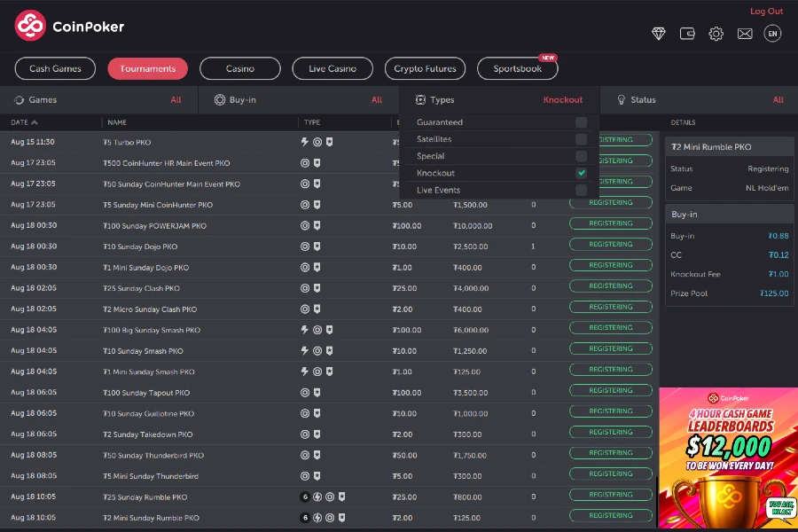Click the Log Out link

click(x=766, y=11)
